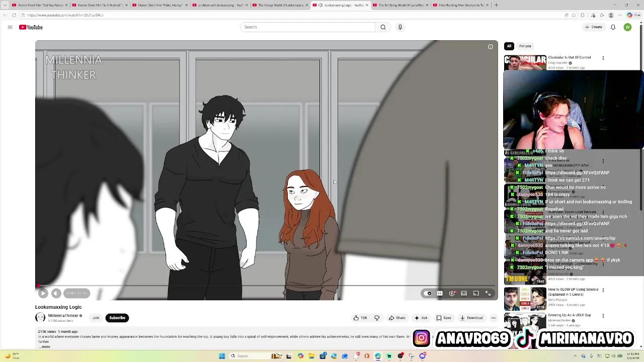
Task: Expand the description with ...more
Action: tap(44, 347)
